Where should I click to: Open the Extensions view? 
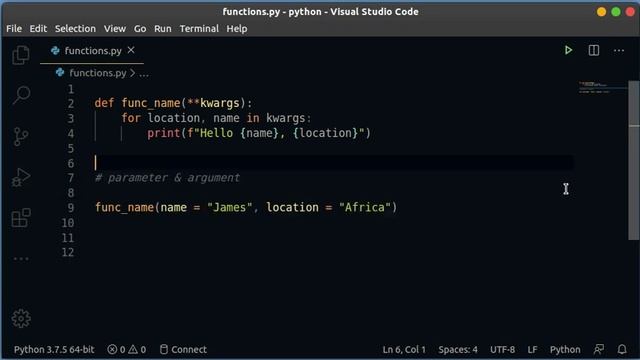pyautogui.click(x=21, y=218)
